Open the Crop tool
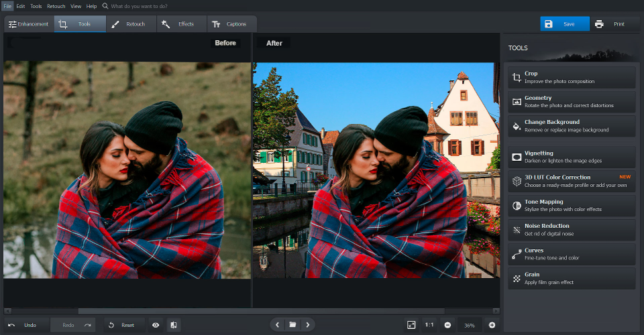Viewport: 644px width, 335px height. [x=572, y=77]
